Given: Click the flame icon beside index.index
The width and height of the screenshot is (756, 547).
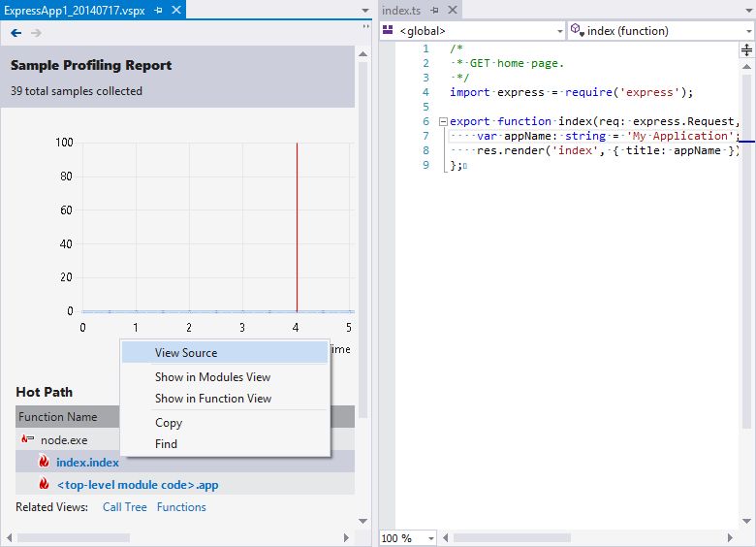Looking at the screenshot, I should pyautogui.click(x=44, y=462).
